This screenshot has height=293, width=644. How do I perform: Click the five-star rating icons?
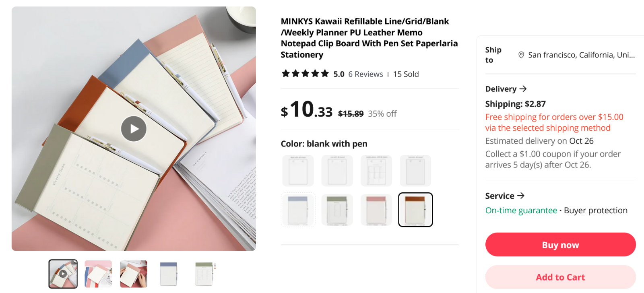[x=305, y=74]
